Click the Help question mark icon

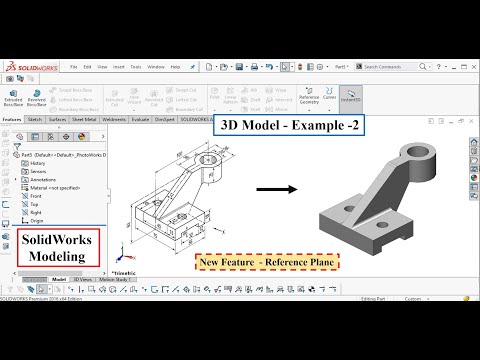click(x=439, y=67)
